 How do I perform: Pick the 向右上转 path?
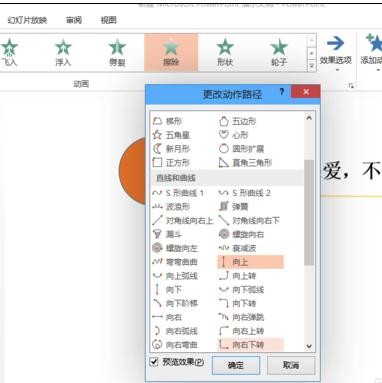pyautogui.click(x=241, y=331)
